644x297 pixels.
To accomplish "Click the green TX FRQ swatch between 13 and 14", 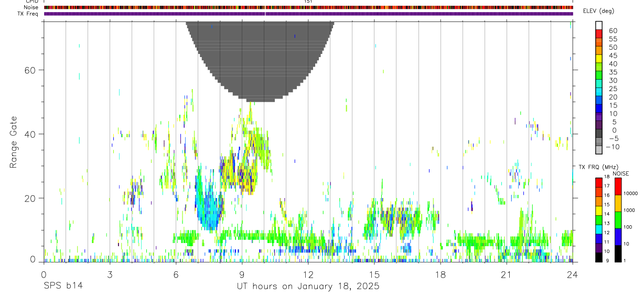I will tap(599, 220).
